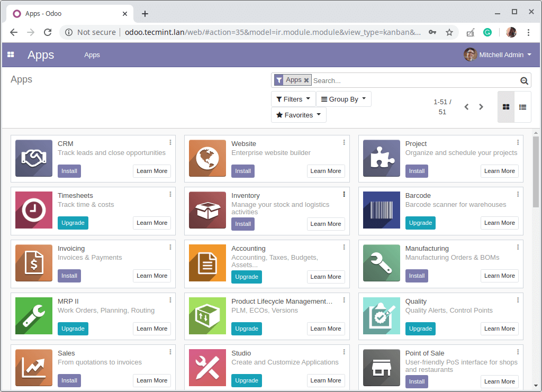Image resolution: width=542 pixels, height=392 pixels.
Task: Click the Invoicing dollar document icon
Action: tap(34, 263)
